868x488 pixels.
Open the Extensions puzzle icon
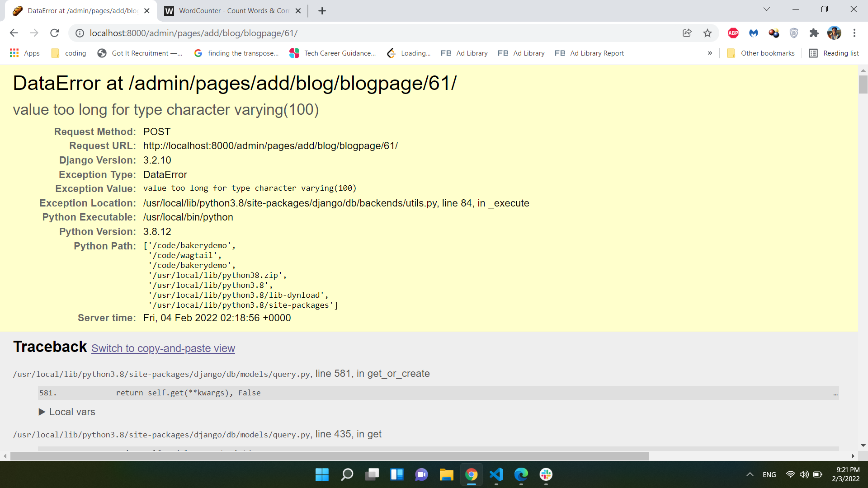click(814, 33)
